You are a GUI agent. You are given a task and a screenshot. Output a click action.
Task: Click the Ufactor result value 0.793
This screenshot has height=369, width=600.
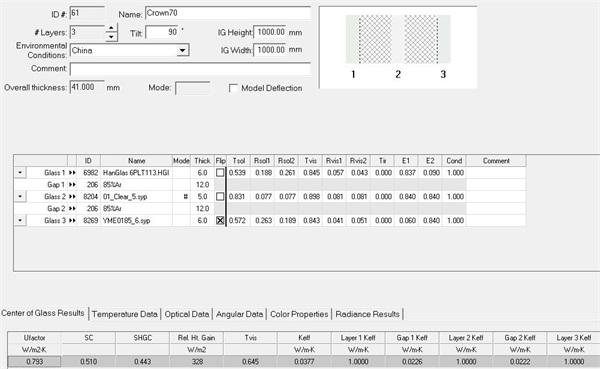pos(34,362)
